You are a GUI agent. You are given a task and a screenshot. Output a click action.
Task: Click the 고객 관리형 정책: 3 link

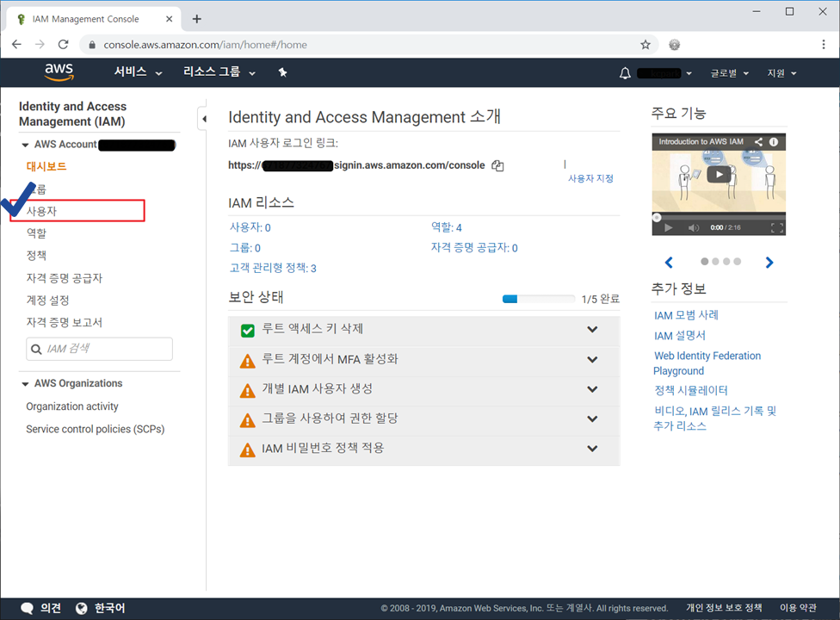click(x=273, y=268)
